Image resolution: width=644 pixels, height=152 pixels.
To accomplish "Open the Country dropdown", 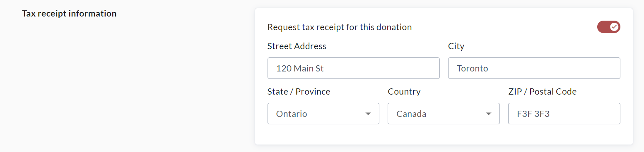I will coord(444,114).
